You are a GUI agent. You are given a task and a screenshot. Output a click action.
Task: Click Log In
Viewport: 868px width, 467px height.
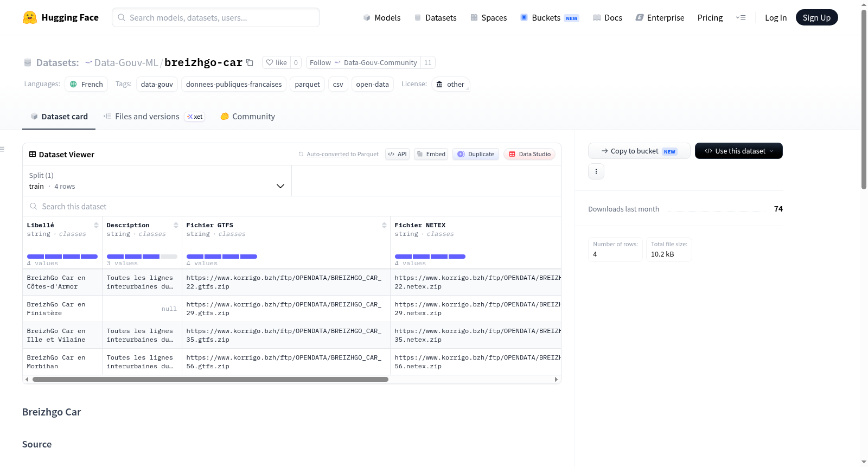pyautogui.click(x=775, y=17)
